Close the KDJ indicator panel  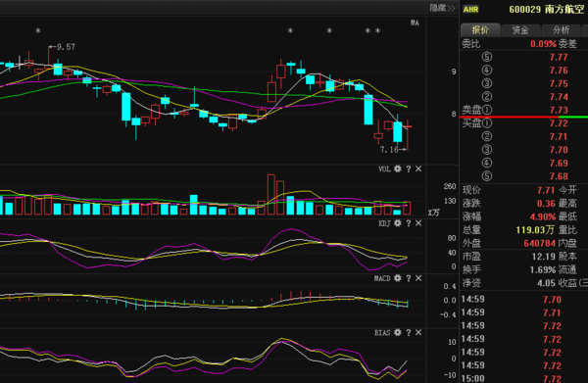pyautogui.click(x=418, y=223)
